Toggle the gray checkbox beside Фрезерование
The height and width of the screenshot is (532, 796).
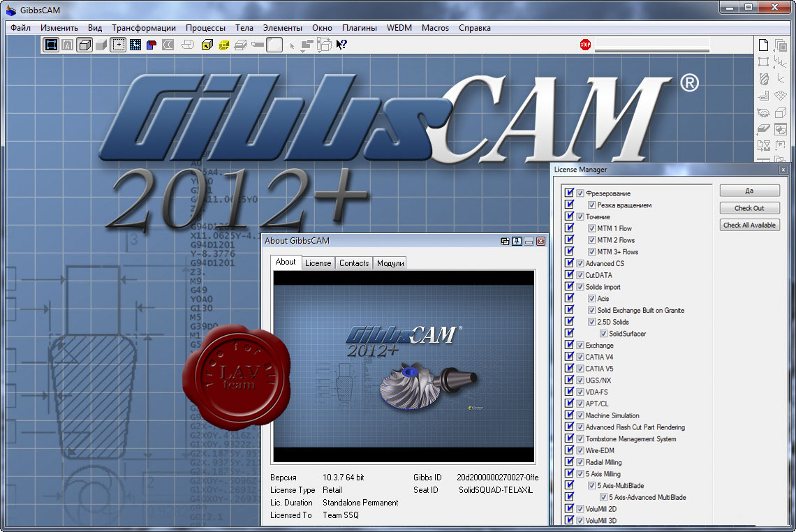tap(580, 193)
